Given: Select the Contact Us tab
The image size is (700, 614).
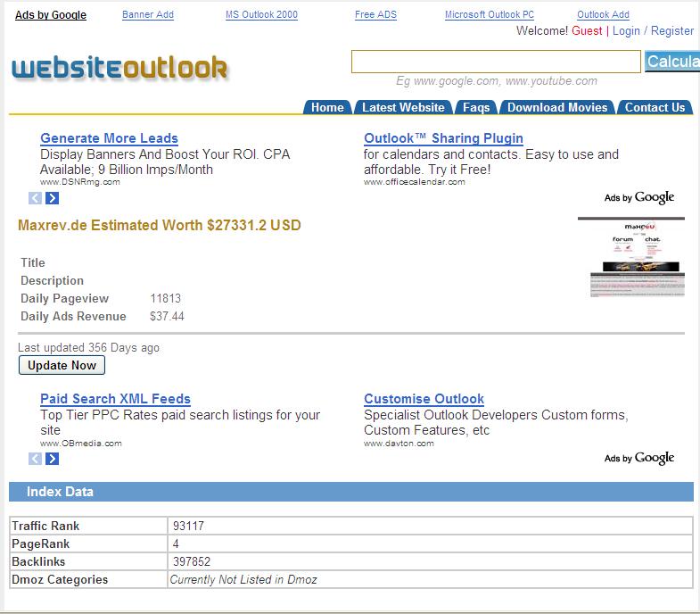Looking at the screenshot, I should 655,107.
